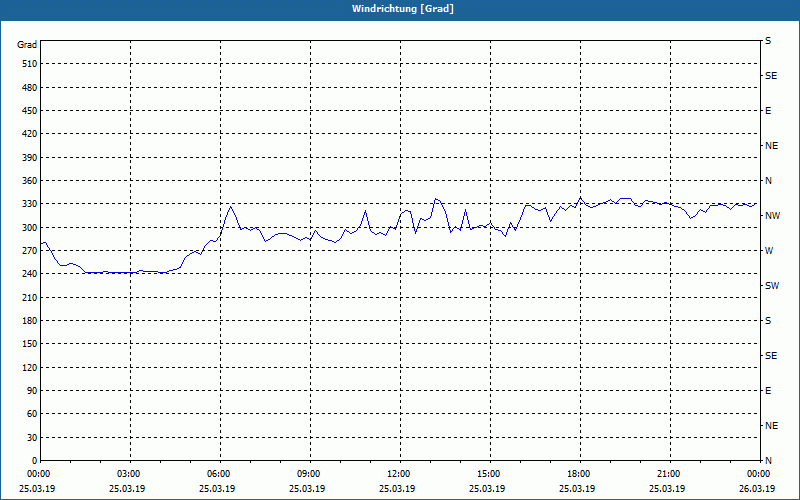
Task: Select the 510 axis value
Action: click(x=30, y=64)
